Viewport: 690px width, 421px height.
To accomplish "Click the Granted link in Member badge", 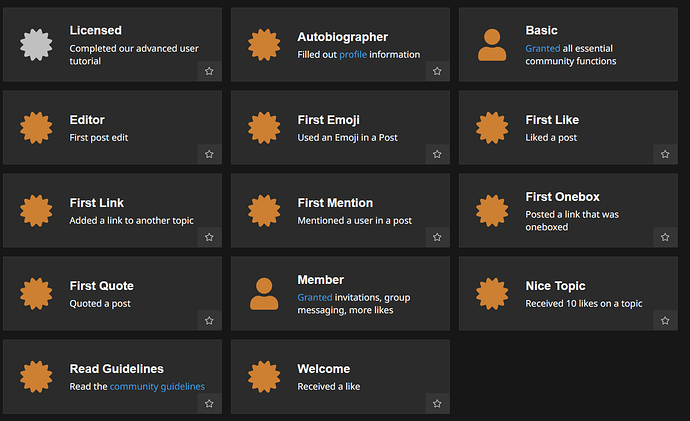I will pyautogui.click(x=315, y=297).
